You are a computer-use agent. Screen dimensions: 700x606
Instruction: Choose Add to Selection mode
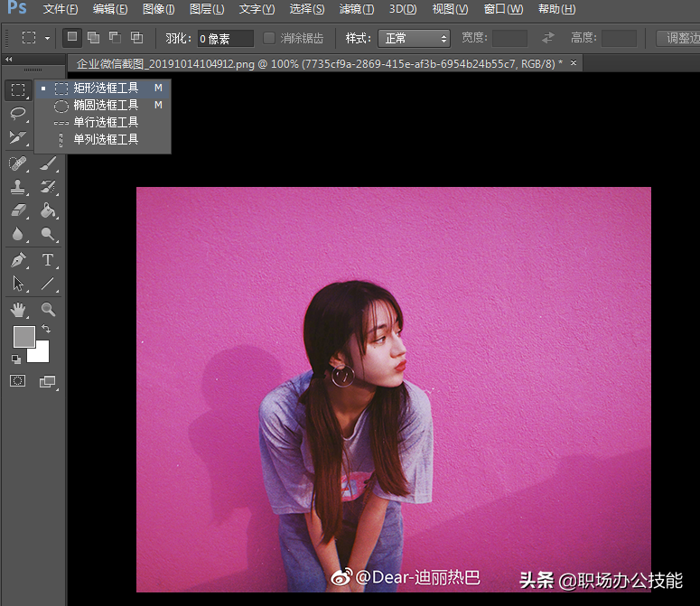click(x=93, y=38)
